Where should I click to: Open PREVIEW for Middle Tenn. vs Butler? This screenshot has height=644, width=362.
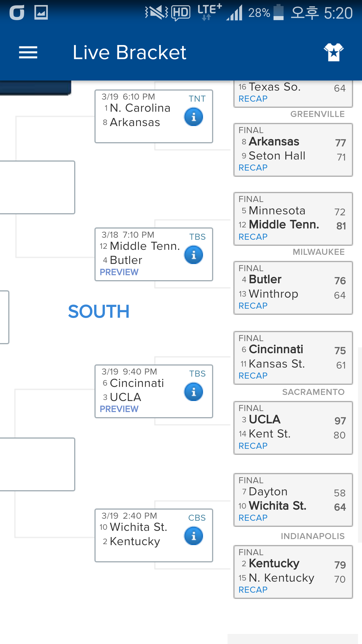point(119,272)
